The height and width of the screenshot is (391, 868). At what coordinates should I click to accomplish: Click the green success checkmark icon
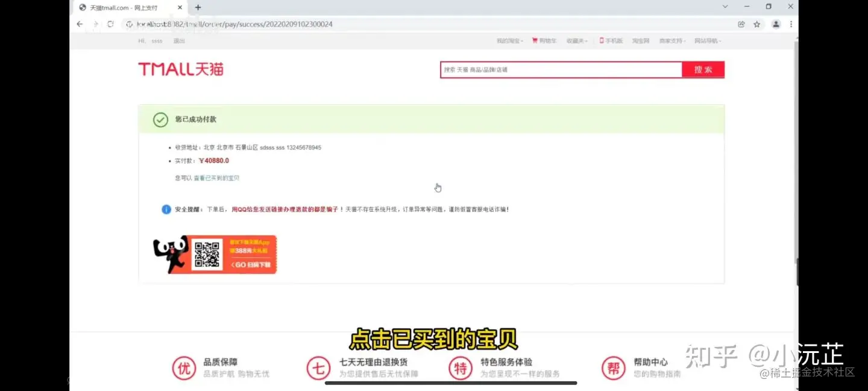[160, 119]
